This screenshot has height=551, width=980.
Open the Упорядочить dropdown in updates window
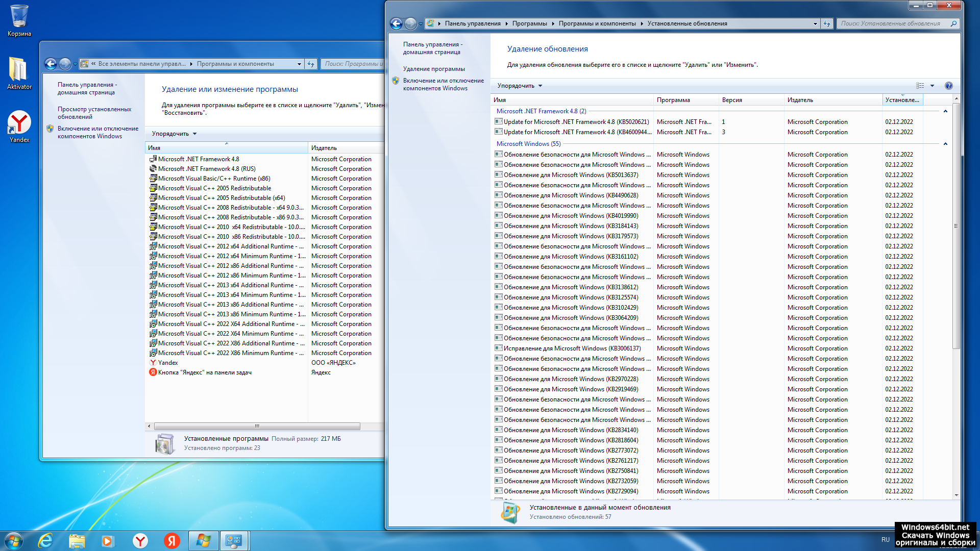tap(520, 86)
